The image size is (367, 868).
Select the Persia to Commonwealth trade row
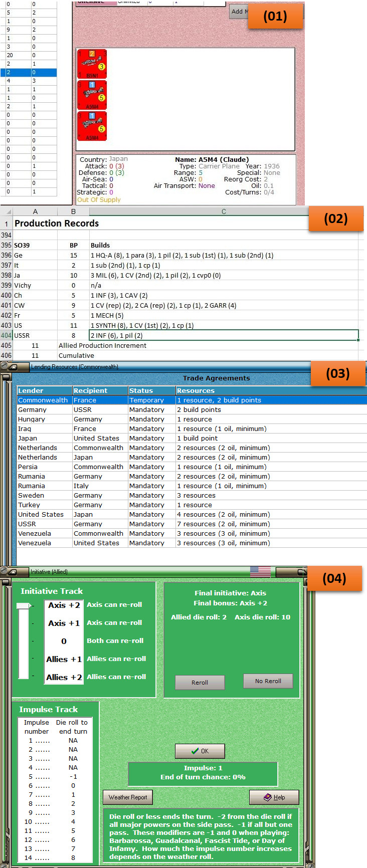point(192,467)
